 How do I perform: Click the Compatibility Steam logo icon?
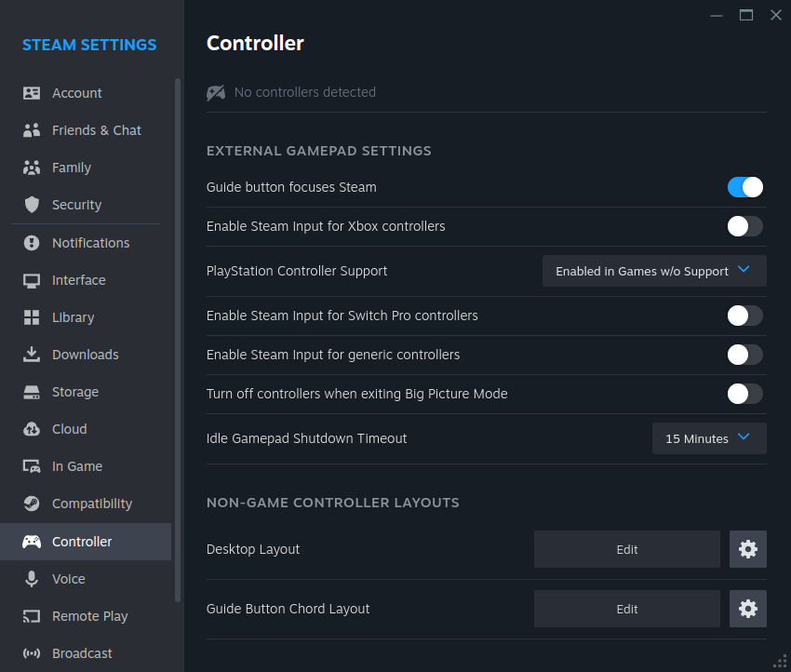point(32,504)
